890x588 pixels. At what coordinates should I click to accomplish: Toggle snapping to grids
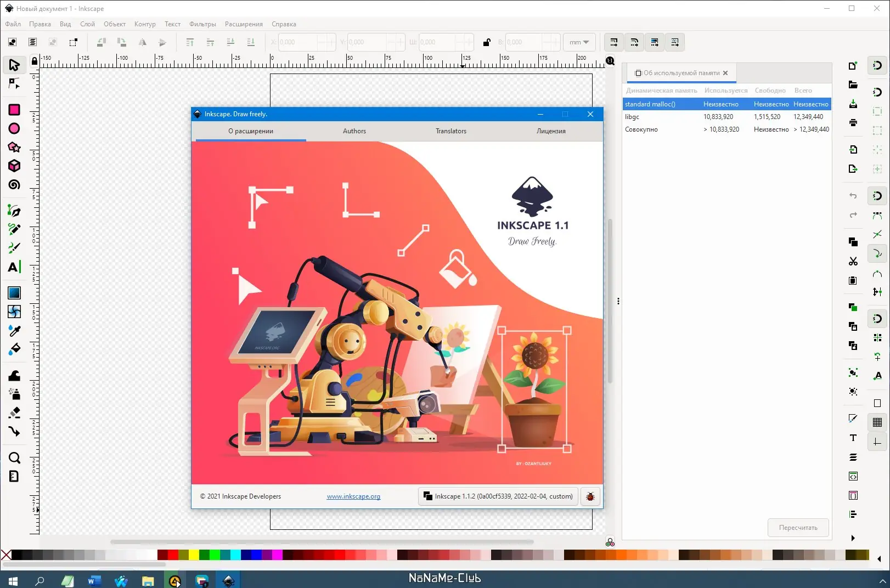click(x=877, y=422)
